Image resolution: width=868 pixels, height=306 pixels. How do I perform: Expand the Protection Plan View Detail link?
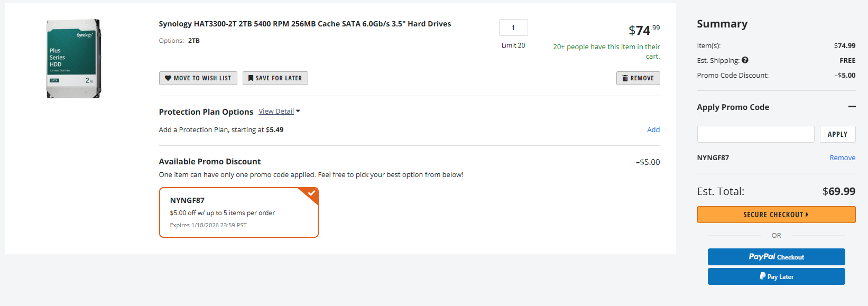coord(276,112)
